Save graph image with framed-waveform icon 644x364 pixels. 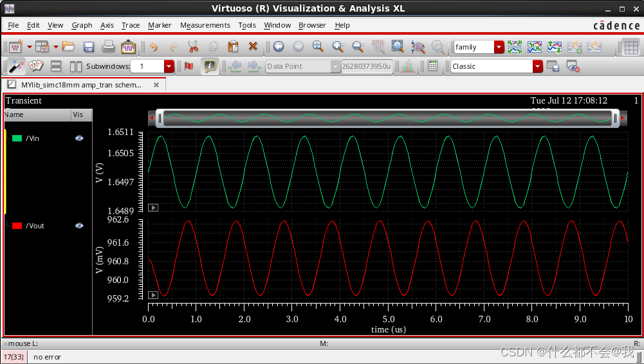[x=128, y=47]
